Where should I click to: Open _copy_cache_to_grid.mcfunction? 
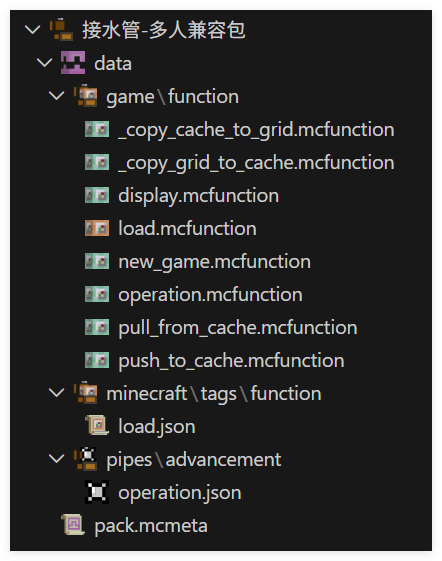[x=256, y=130]
